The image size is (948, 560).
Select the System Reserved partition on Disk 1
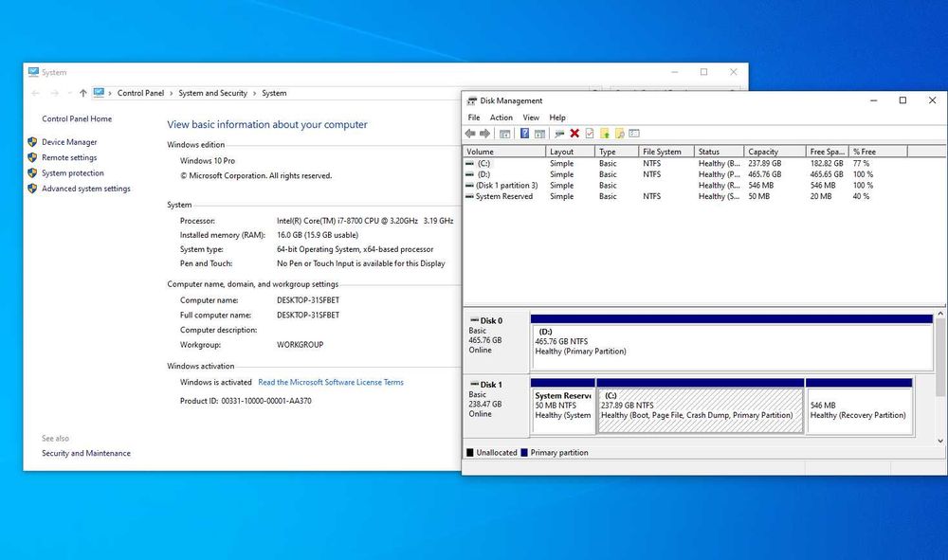click(x=562, y=406)
